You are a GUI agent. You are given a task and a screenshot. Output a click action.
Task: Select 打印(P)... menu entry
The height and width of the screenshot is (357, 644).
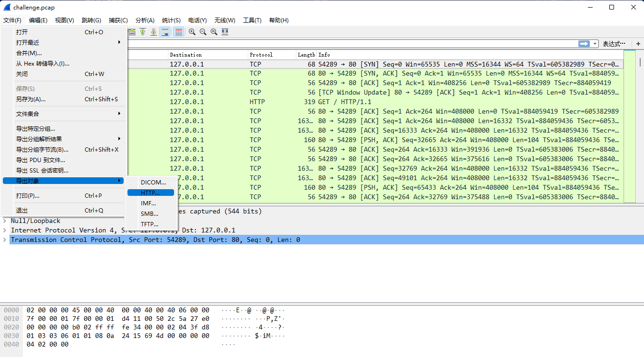63,195
